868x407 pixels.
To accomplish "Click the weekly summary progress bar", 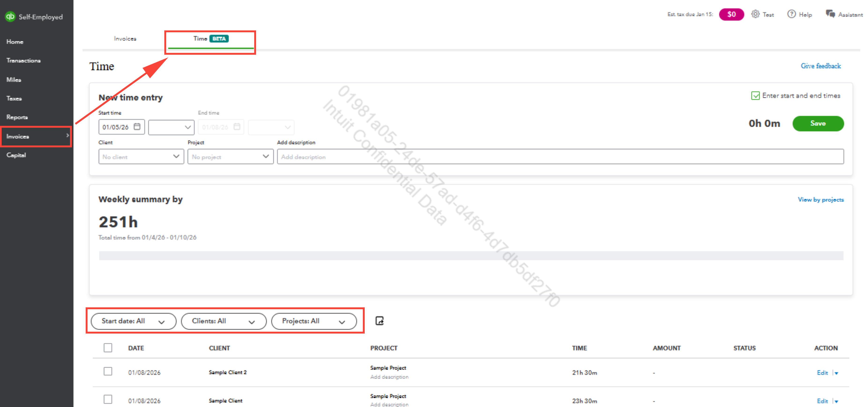I will (x=471, y=255).
